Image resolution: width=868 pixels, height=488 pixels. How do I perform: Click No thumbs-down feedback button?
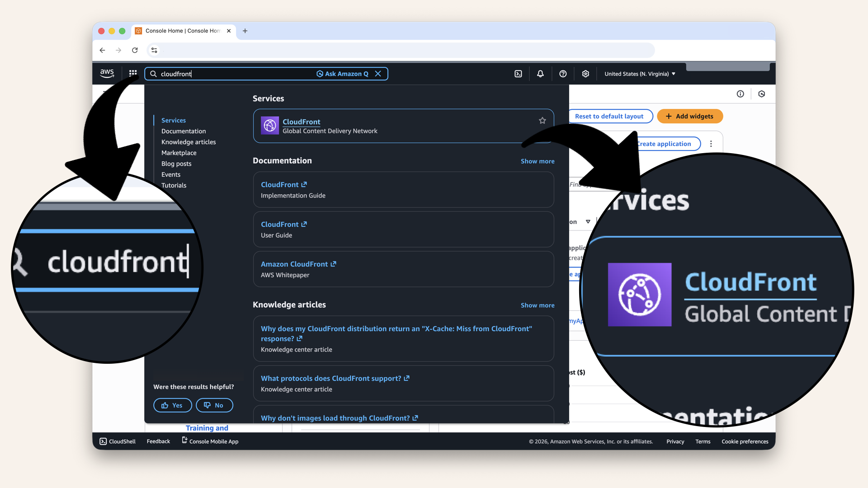(214, 405)
